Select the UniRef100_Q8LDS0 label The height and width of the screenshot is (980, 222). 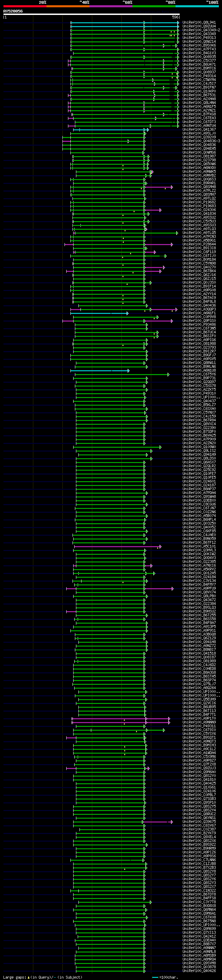199,459
